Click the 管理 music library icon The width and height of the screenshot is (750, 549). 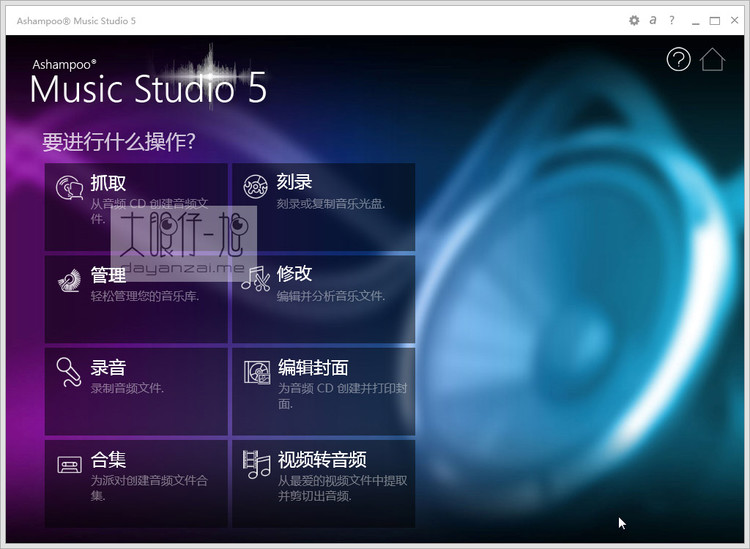[69, 280]
